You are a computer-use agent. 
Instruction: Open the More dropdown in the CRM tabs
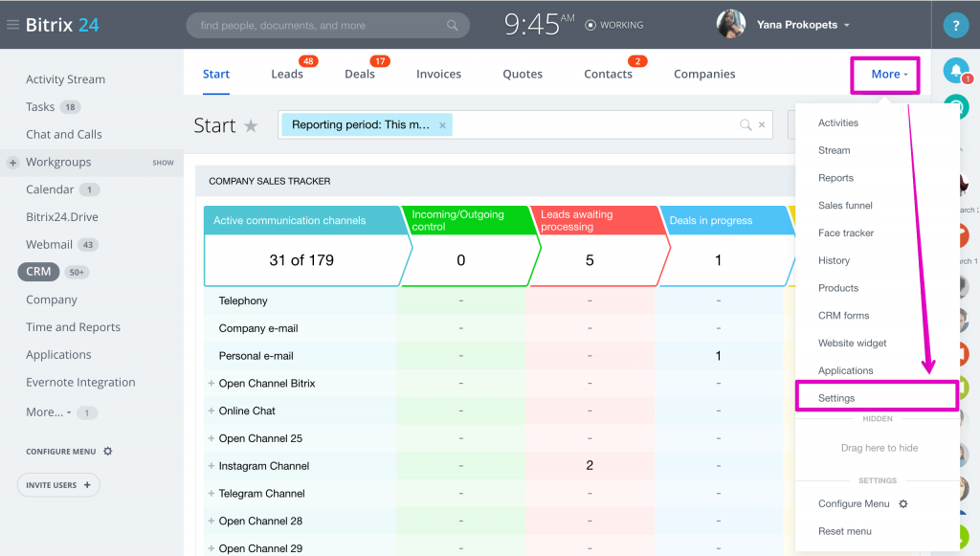tap(889, 75)
